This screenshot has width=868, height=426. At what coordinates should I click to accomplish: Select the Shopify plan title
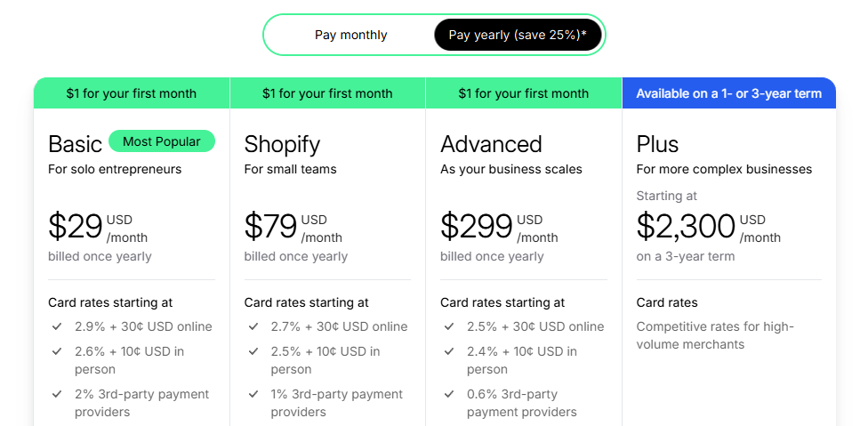[282, 144]
